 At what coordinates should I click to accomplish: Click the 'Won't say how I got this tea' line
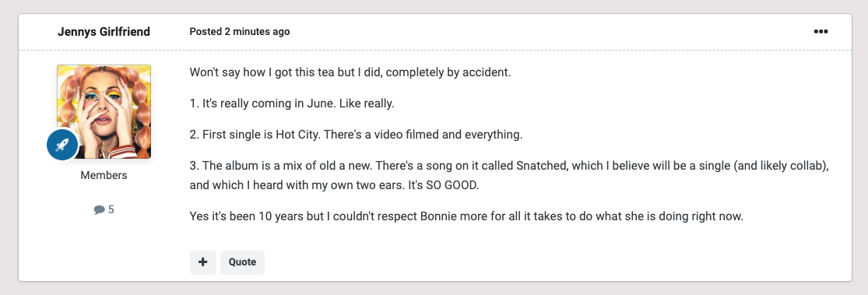[x=350, y=72]
